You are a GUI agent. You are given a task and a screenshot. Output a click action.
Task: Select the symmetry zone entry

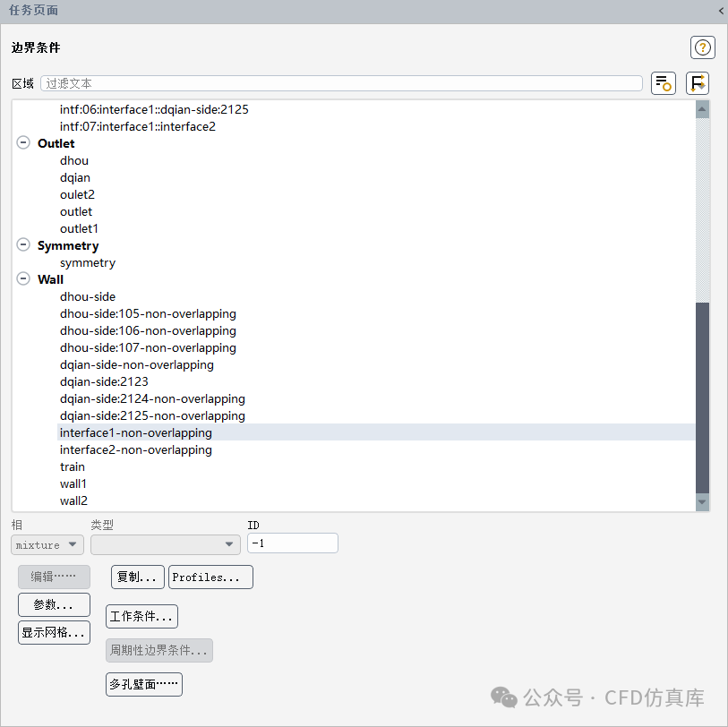point(88,262)
